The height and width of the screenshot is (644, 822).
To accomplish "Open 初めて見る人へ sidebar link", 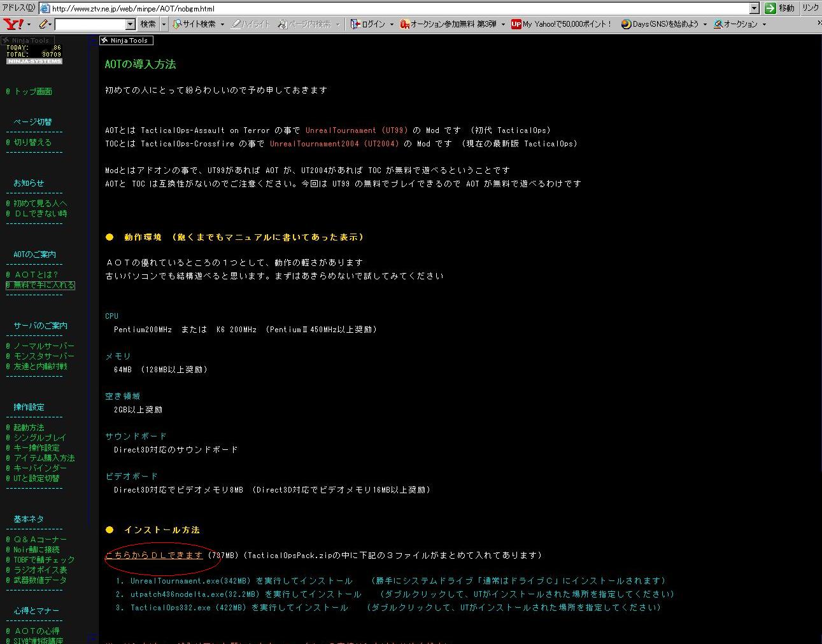I will click(40, 204).
